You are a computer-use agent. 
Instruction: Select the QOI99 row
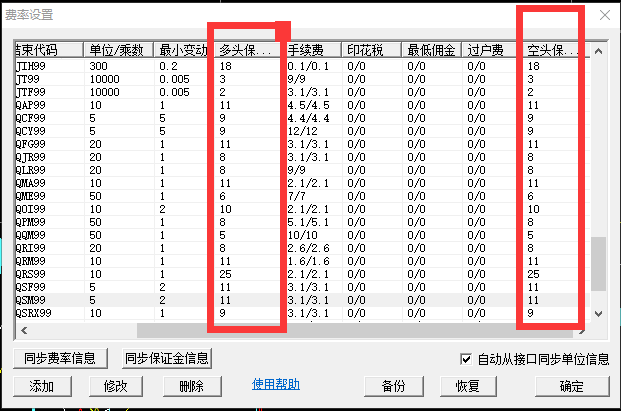coord(303,209)
